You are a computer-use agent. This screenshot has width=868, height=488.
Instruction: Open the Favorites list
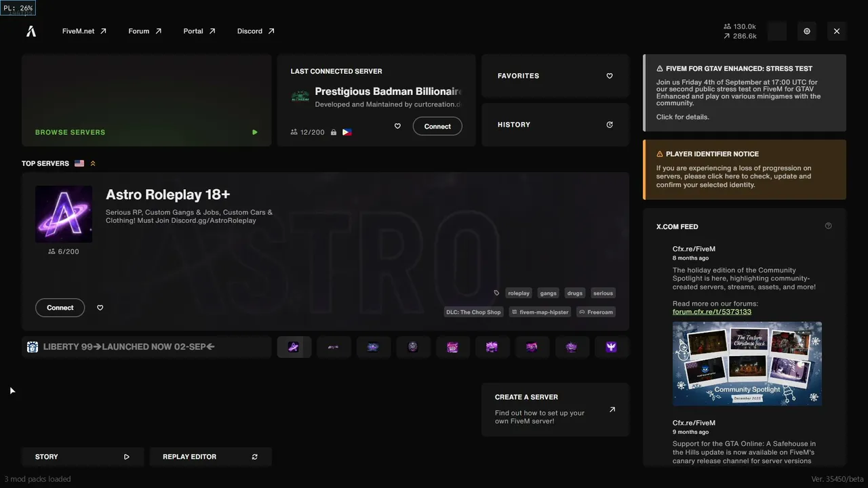(555, 76)
